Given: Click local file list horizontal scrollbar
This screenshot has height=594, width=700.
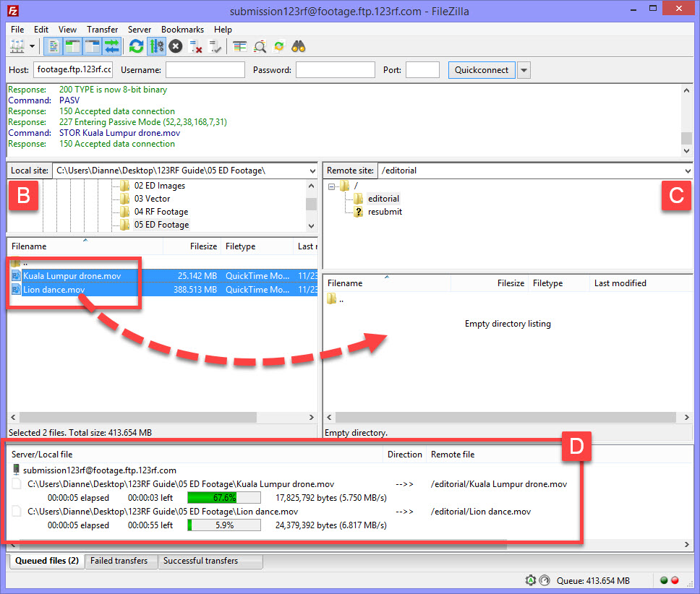Looking at the screenshot, I should tap(138, 417).
